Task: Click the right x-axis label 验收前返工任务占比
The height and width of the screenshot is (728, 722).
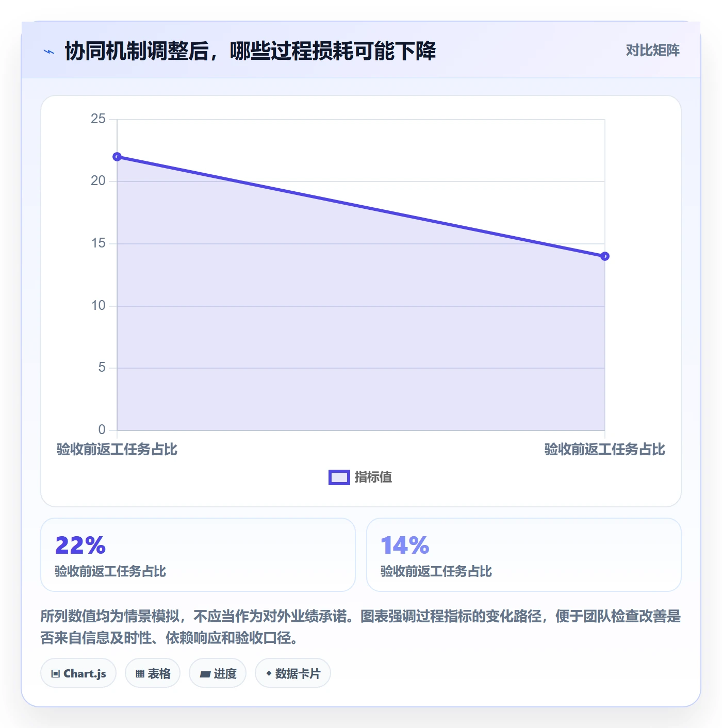Action: 605,450
